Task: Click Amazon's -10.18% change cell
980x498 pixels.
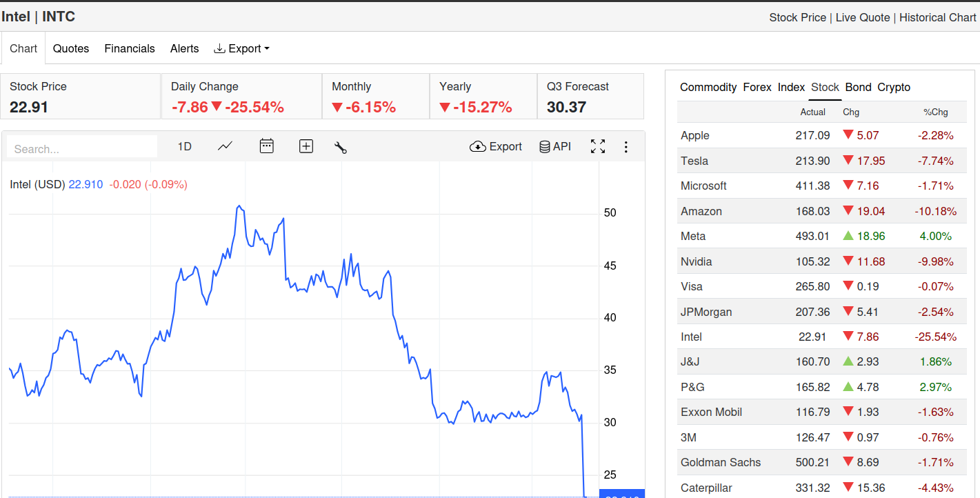Action: click(936, 211)
